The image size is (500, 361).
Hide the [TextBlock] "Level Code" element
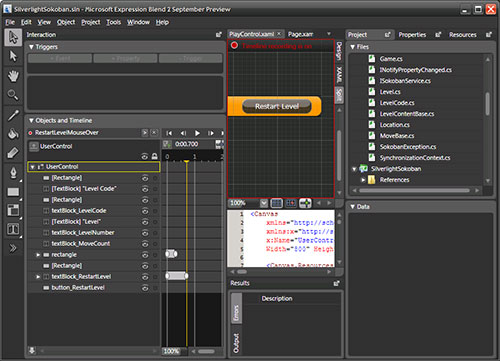pyautogui.click(x=145, y=189)
